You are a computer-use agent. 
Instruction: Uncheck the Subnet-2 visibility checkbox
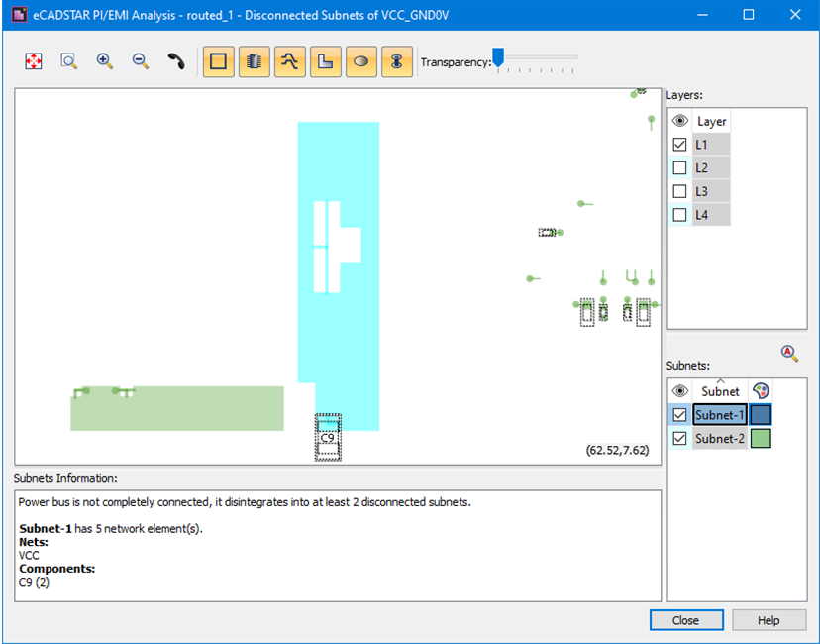coord(679,438)
